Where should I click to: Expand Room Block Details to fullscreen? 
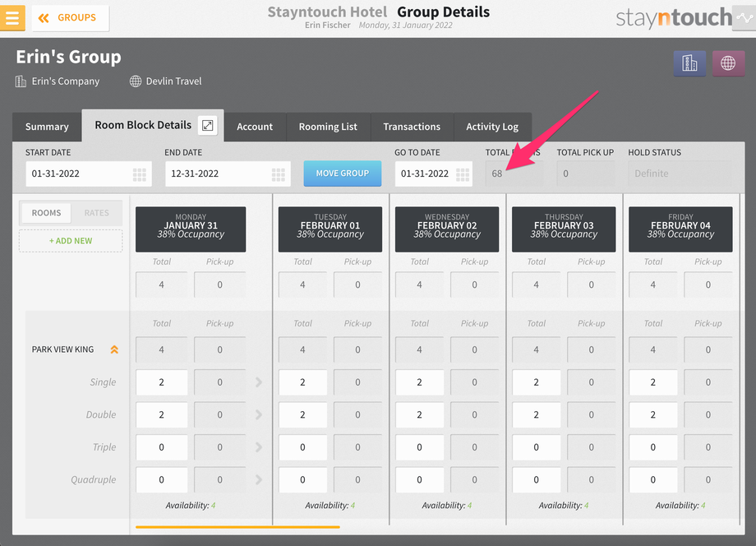(208, 126)
